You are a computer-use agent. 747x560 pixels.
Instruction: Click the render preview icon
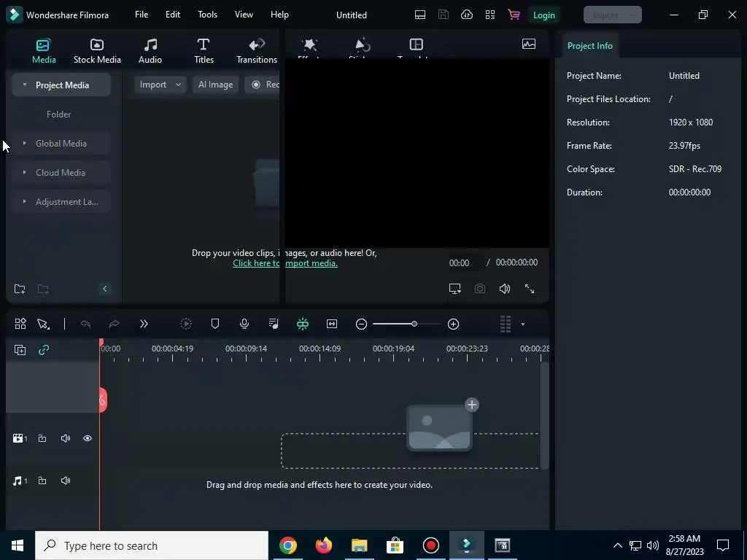(186, 324)
